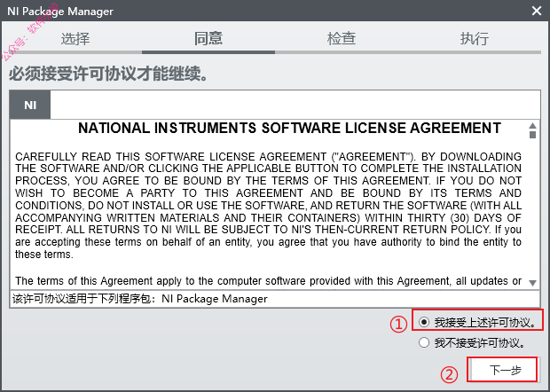Click the license scrollbar down arrow
The image size is (550, 392).
point(532,283)
